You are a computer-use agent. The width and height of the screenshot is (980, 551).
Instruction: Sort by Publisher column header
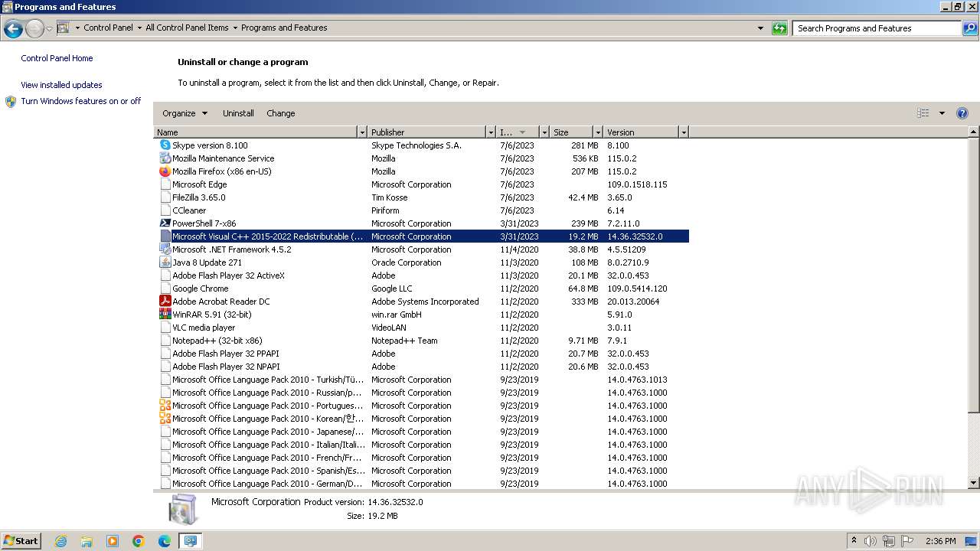(x=427, y=132)
